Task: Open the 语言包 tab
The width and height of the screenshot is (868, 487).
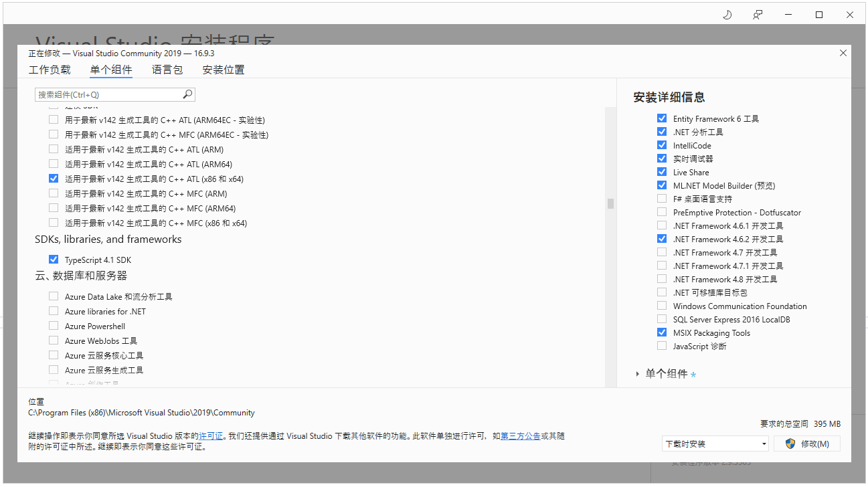Action: tap(167, 70)
